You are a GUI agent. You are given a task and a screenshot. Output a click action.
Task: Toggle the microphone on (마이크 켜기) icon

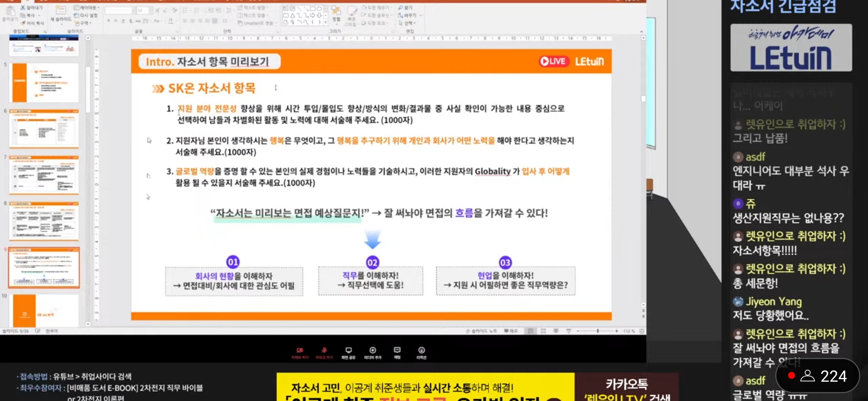324,350
